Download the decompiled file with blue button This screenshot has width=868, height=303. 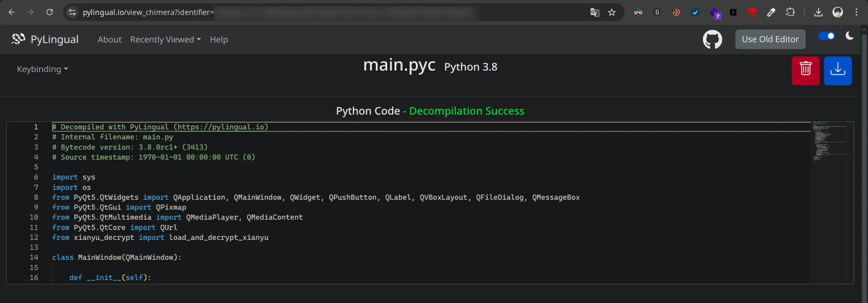(837, 71)
